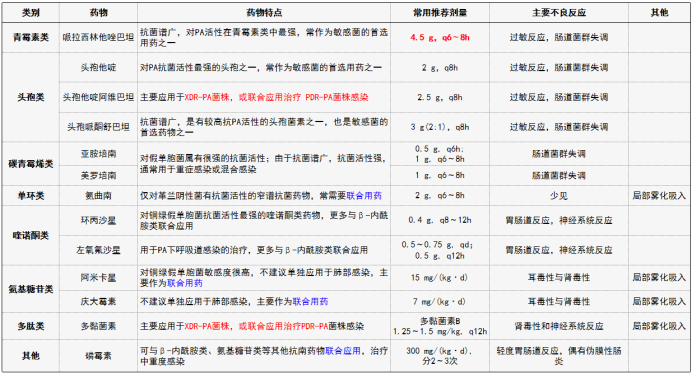Click the red dose 4.5 g, q6~8h
692x375 pixels.
point(440,38)
